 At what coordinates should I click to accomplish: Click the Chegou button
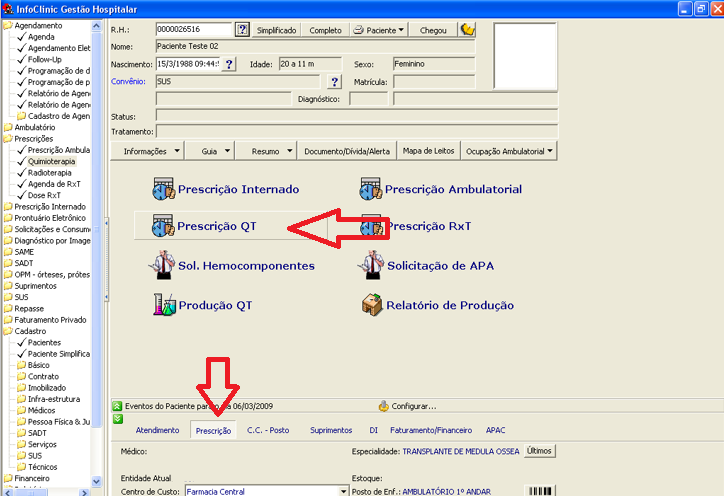pyautogui.click(x=433, y=30)
